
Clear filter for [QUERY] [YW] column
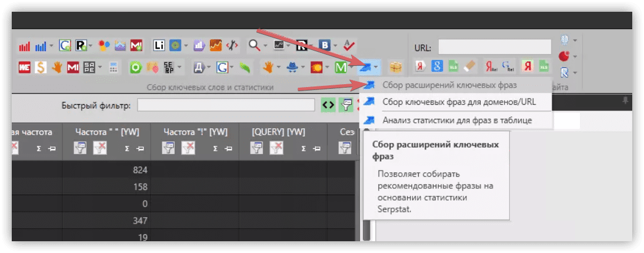[x=276, y=148]
